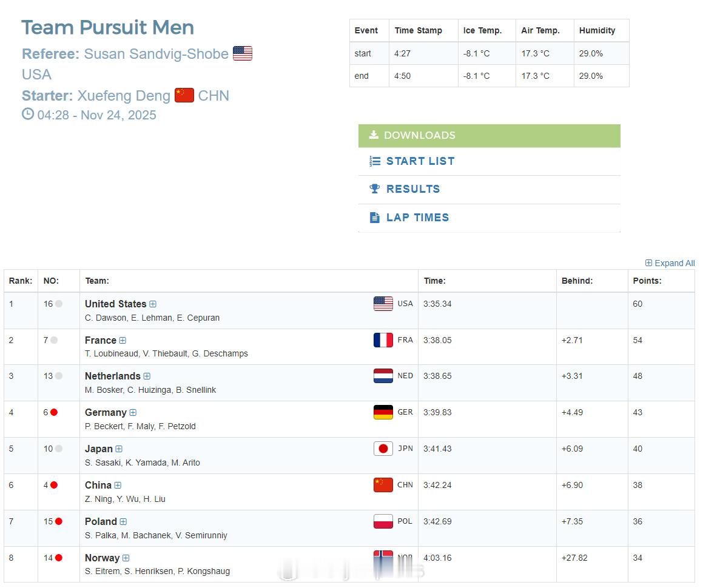Image resolution: width=703 pixels, height=588 pixels.
Task: Click the China flag beside the starter name
Action: coord(184,95)
